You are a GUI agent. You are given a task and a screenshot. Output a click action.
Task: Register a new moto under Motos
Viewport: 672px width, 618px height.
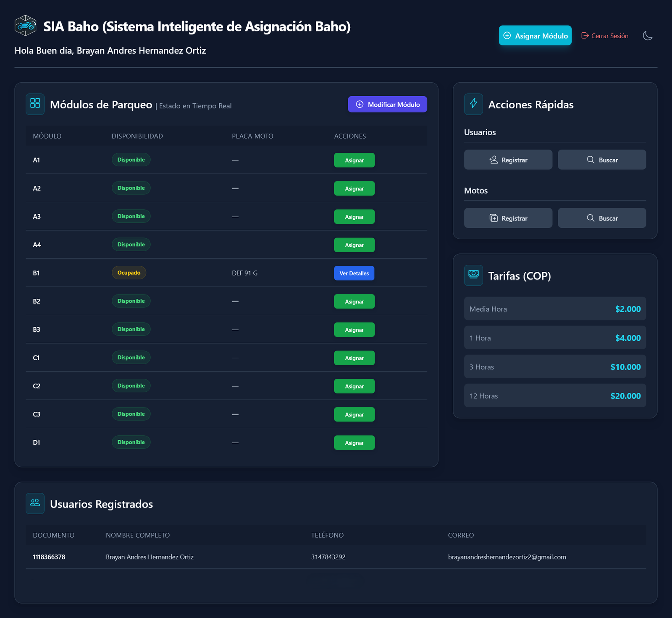508,218
